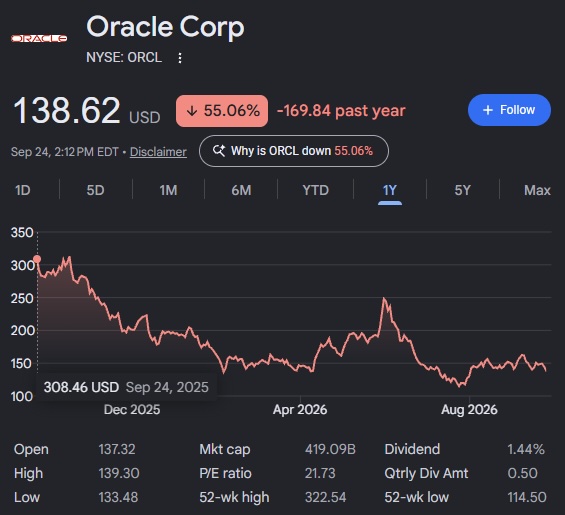Click the P/E ratio value 21.73
The height and width of the screenshot is (515, 565).
(320, 473)
